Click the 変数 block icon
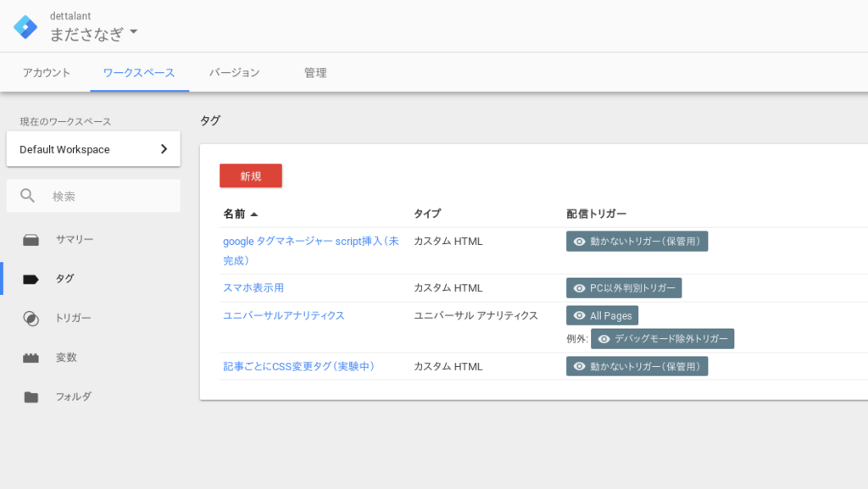Screen dimensions: 868x489 pyautogui.click(x=31, y=358)
